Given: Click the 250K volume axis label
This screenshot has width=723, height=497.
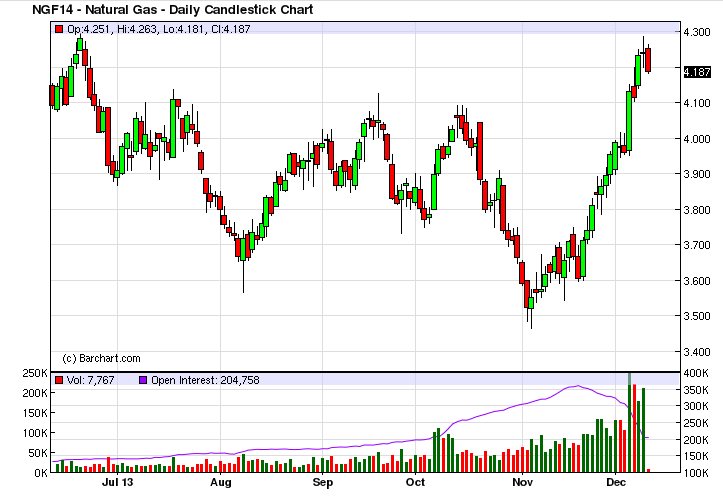Looking at the screenshot, I should click(35, 373).
